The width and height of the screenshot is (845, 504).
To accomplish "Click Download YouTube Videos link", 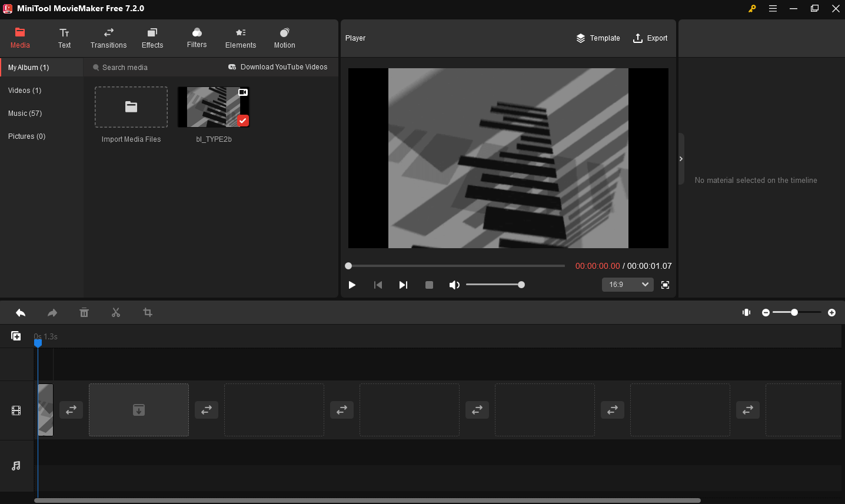I will 278,67.
